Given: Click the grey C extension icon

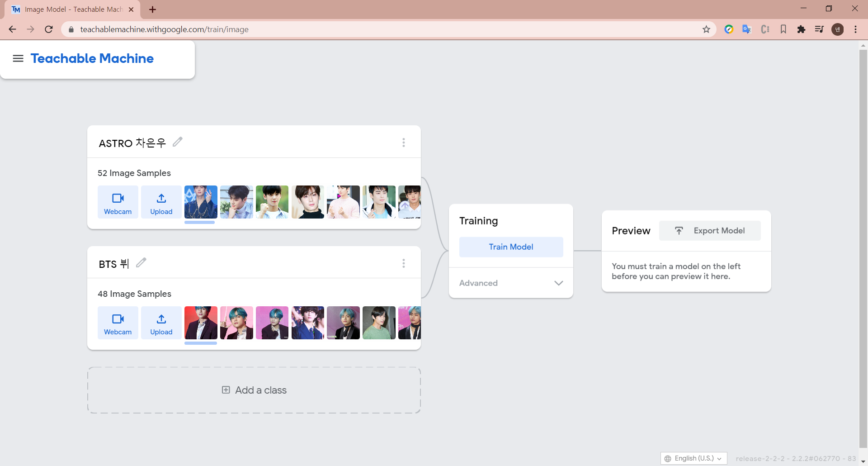Looking at the screenshot, I should [765, 29].
